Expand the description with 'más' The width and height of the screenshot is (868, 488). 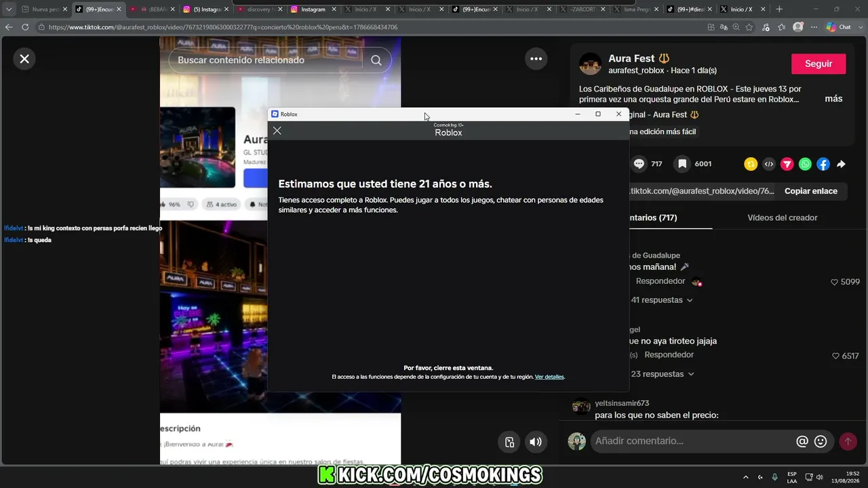[x=833, y=99]
